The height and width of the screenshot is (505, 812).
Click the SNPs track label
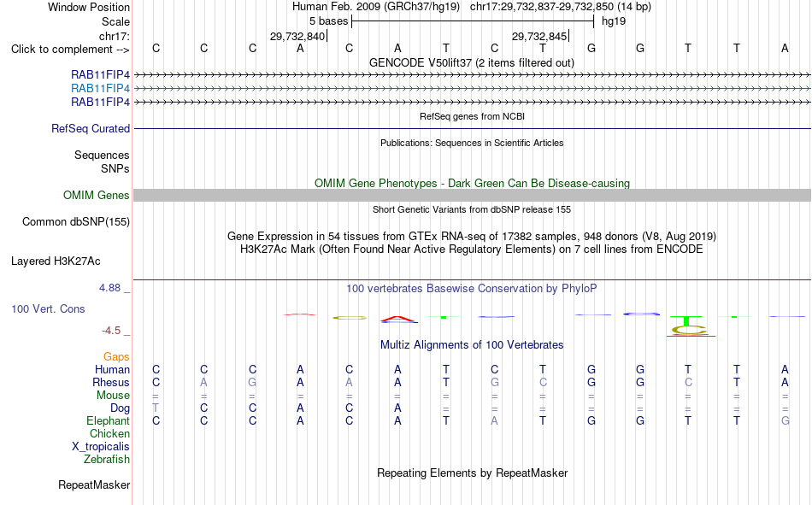(115, 168)
